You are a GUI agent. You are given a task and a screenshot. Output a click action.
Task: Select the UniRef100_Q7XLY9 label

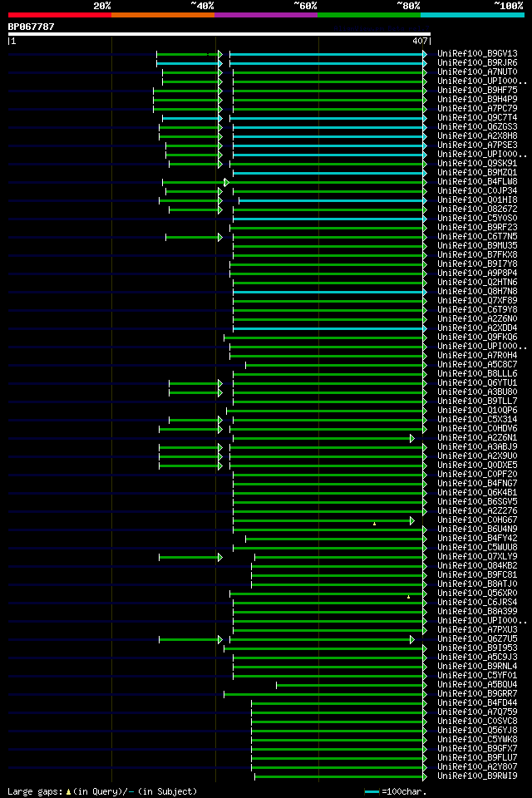pos(477,557)
